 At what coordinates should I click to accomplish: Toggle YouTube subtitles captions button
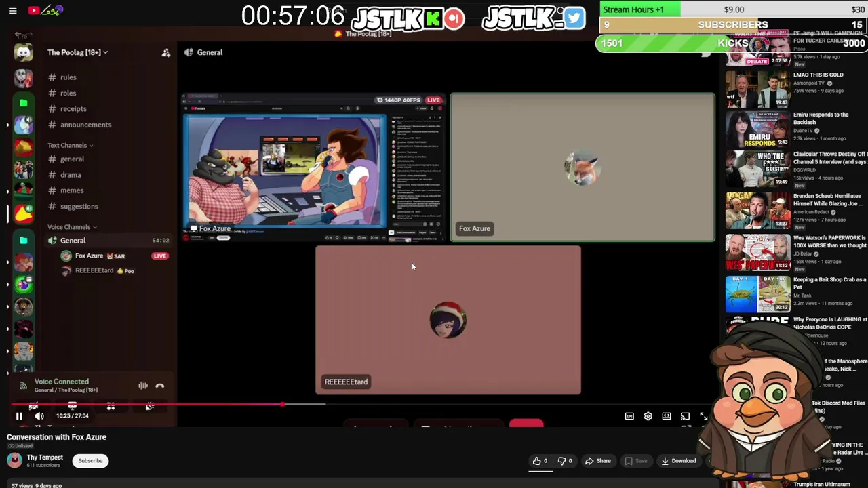point(629,416)
